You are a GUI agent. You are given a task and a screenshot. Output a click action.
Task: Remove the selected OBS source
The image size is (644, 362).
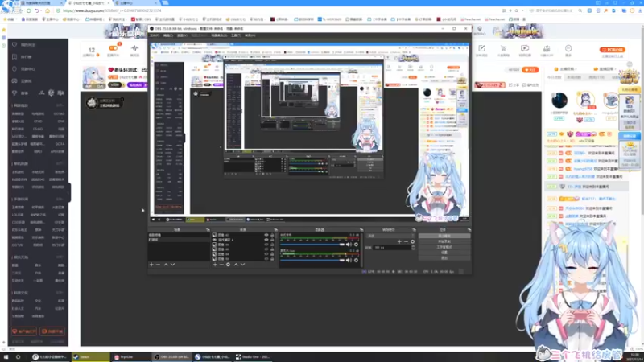point(221,265)
